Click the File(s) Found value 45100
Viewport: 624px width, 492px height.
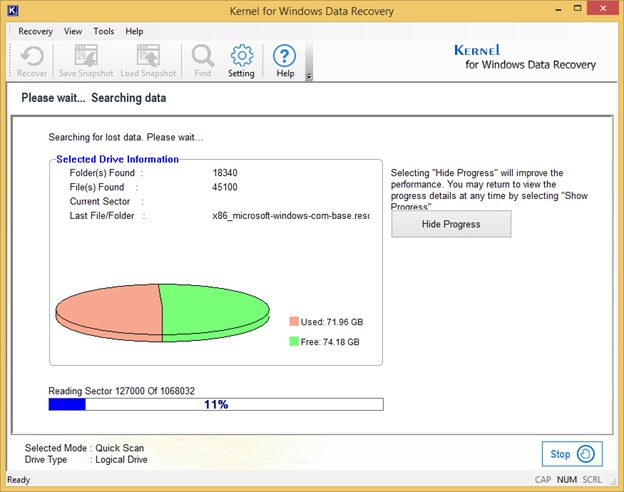225,187
